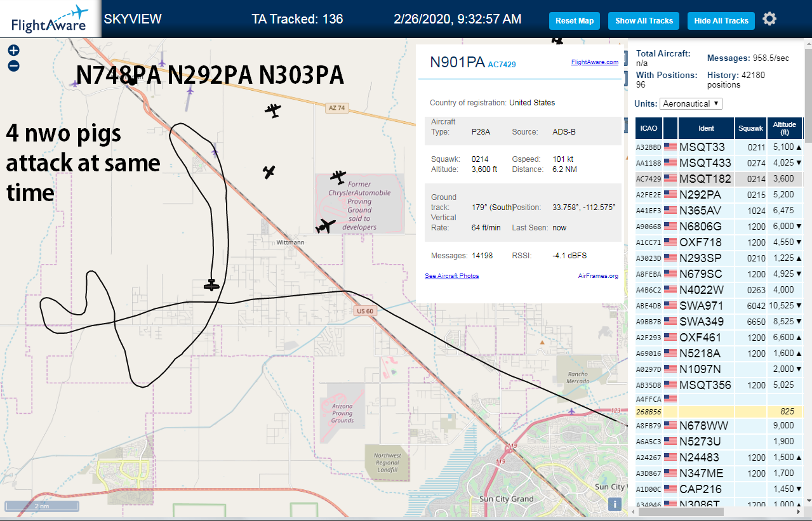
Task: Sort the table by Altitude column
Action: point(785,128)
